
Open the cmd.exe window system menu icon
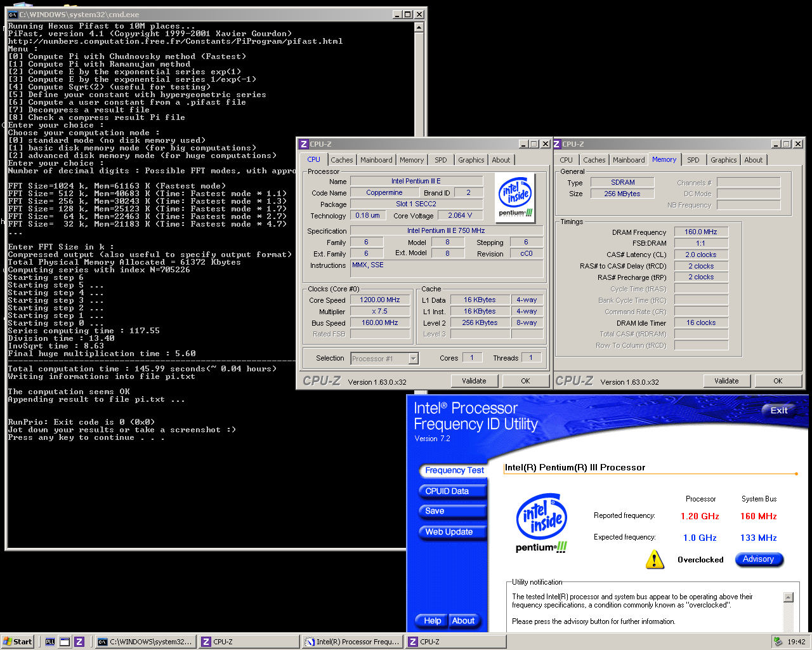13,14
